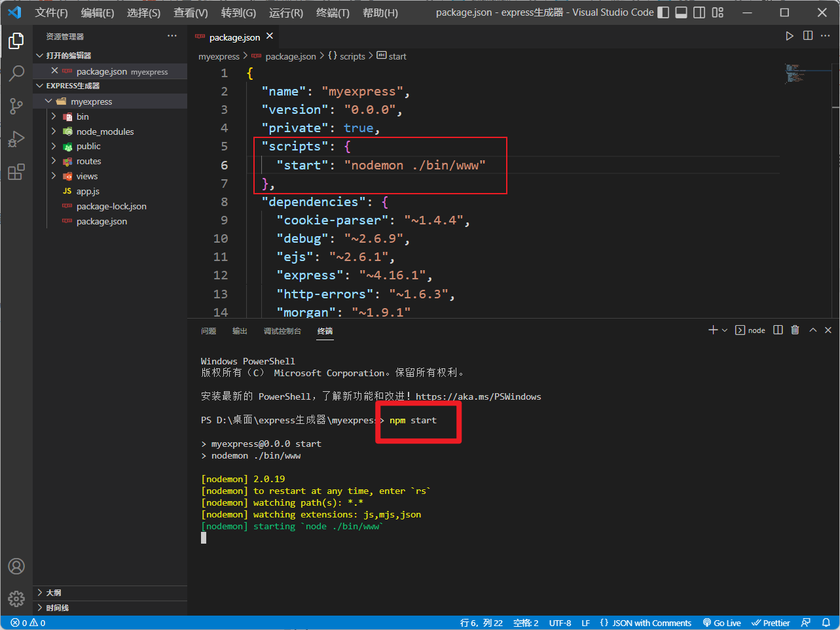Maximize the panel with up chevron
Viewport: 840px width, 630px height.
813,330
